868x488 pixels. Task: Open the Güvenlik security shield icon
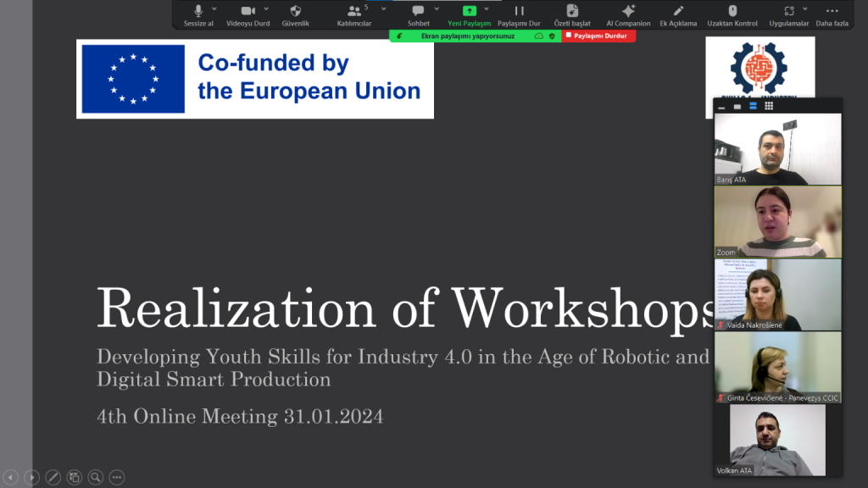[x=295, y=11]
